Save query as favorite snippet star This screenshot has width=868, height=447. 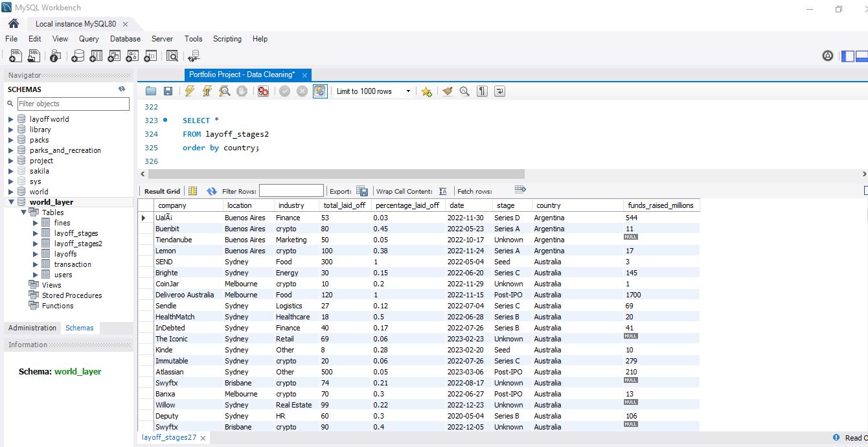coord(426,91)
